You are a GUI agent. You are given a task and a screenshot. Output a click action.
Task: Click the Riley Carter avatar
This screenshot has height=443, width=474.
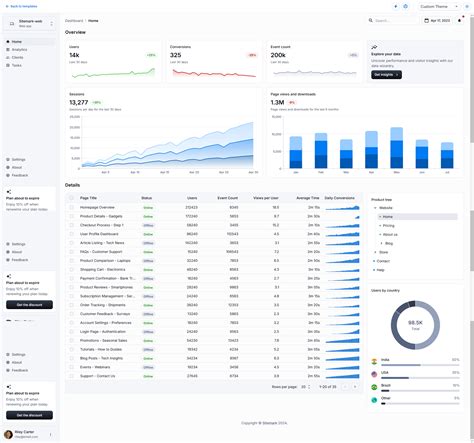tap(8, 434)
